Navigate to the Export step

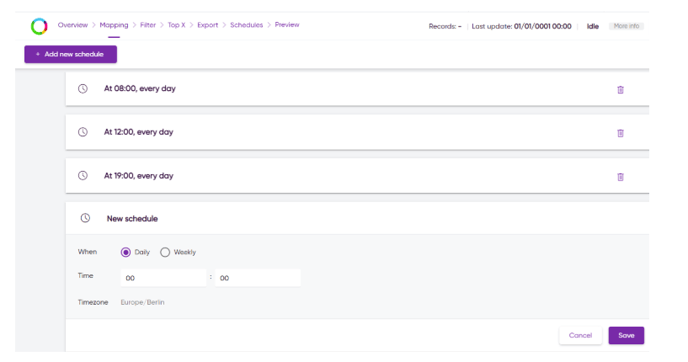tap(208, 25)
